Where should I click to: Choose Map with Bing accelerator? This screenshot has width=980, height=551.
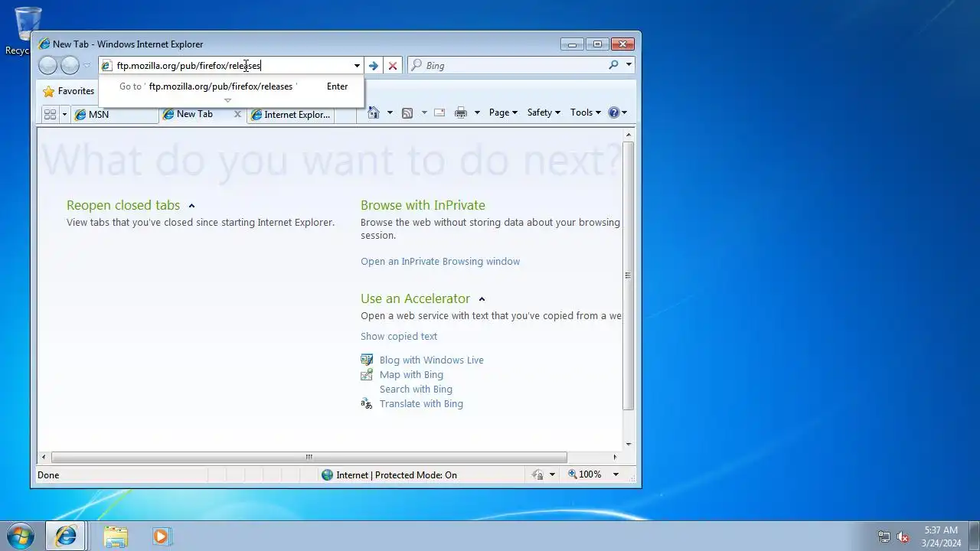click(411, 375)
